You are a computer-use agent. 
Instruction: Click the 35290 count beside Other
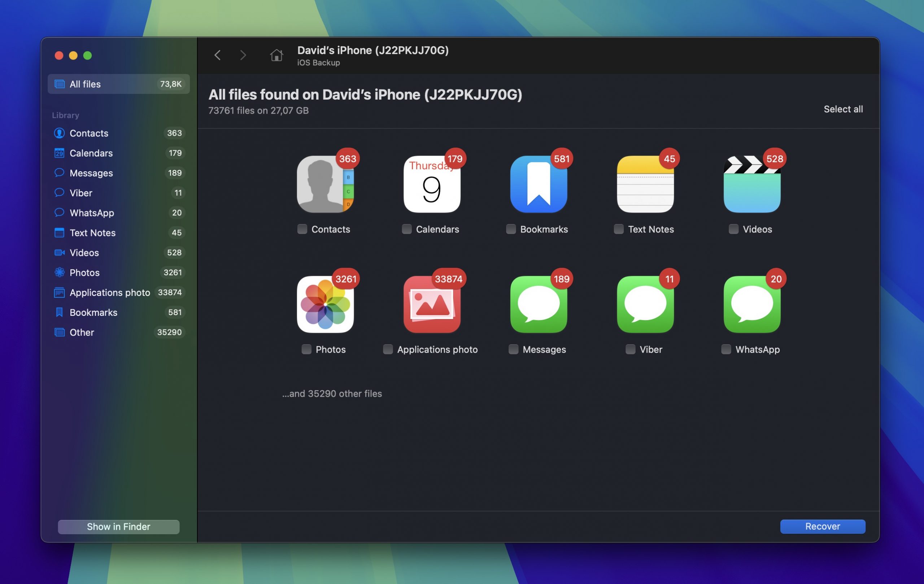tap(169, 332)
